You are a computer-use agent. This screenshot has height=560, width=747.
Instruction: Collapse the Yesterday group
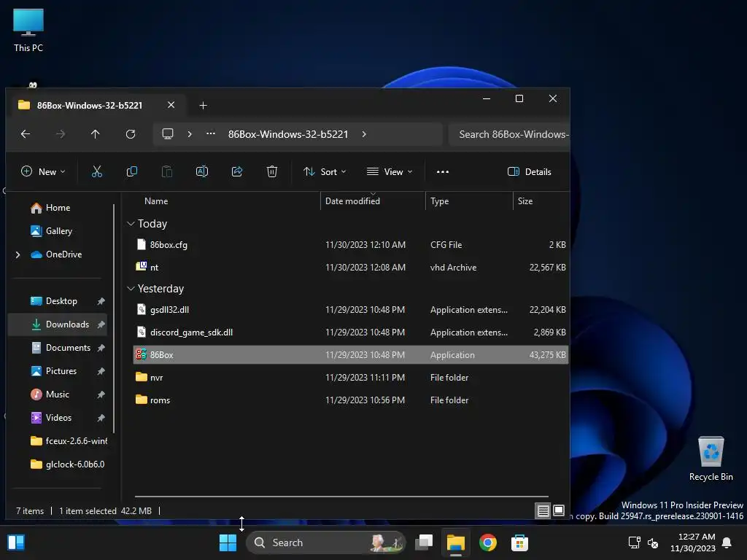pos(131,289)
